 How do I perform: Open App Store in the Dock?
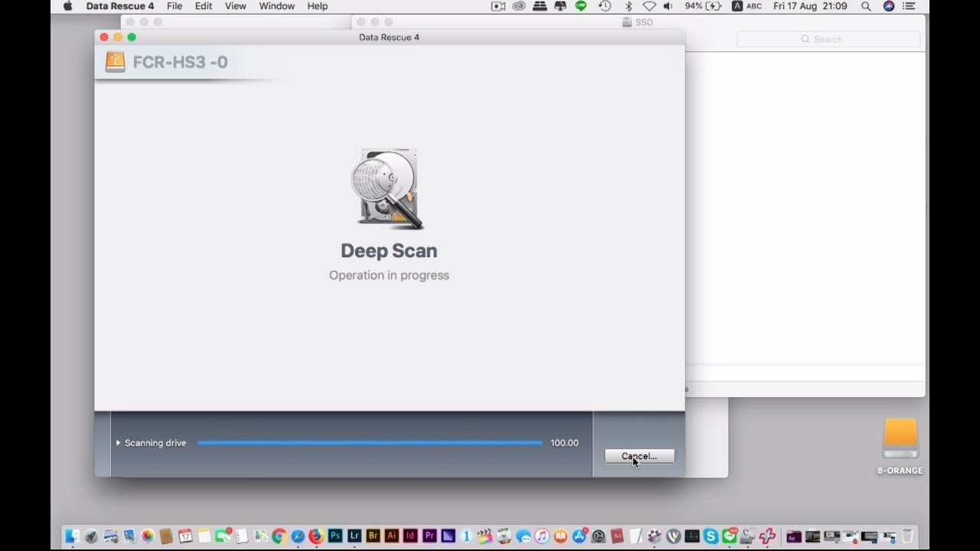579,536
